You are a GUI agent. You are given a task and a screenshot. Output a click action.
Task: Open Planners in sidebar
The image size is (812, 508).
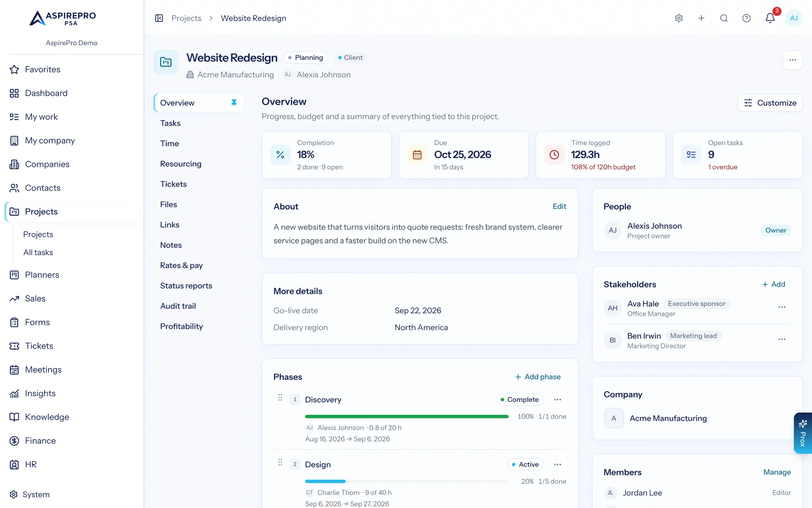tap(71, 275)
